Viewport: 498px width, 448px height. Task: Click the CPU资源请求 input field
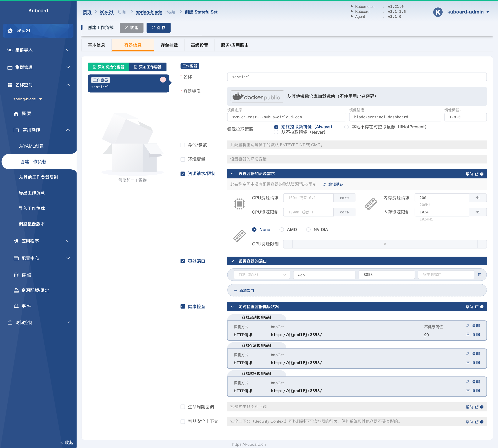point(308,198)
